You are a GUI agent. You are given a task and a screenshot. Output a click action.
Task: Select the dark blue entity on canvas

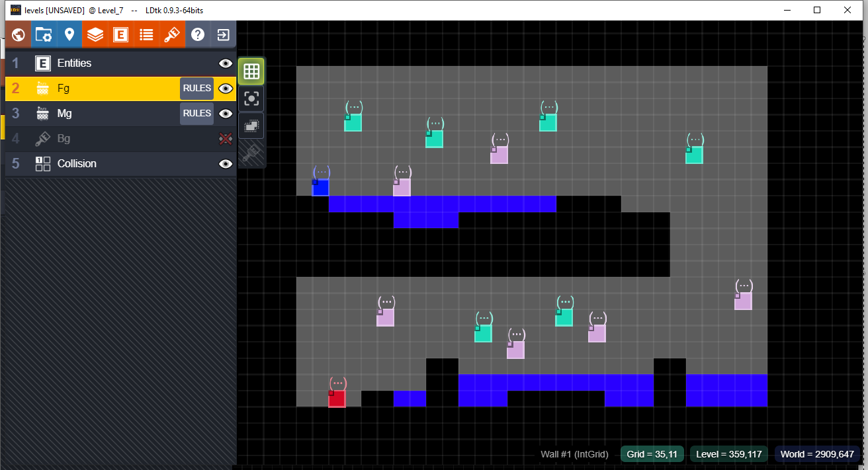click(321, 188)
